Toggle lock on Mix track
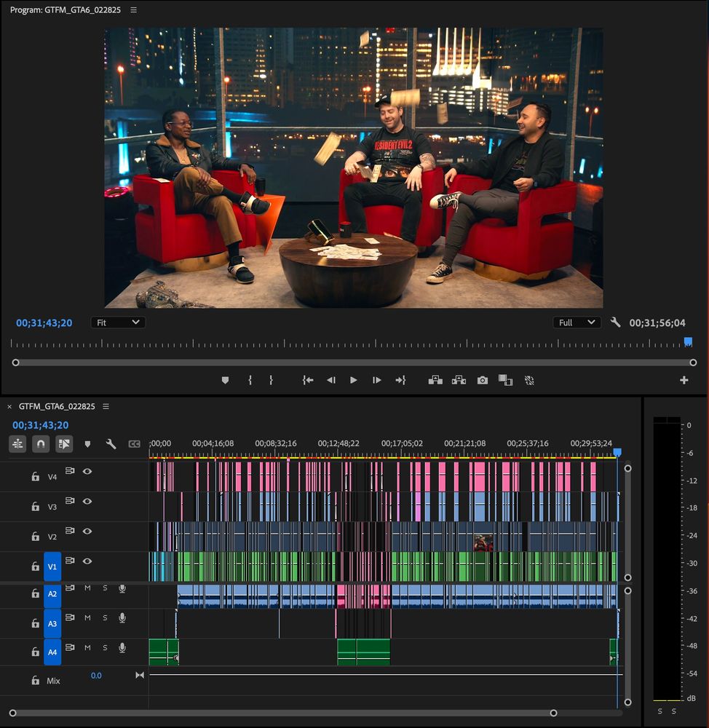This screenshot has height=728, width=709. coord(35,681)
